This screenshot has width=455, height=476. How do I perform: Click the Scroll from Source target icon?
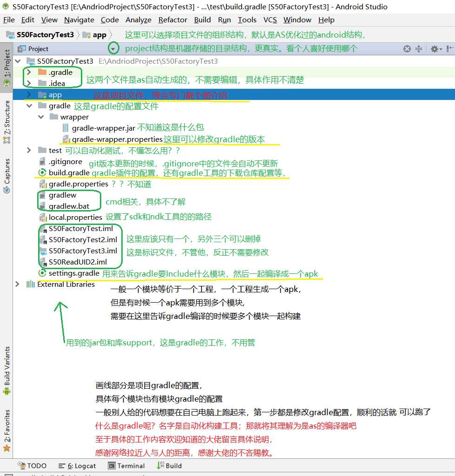pos(407,49)
